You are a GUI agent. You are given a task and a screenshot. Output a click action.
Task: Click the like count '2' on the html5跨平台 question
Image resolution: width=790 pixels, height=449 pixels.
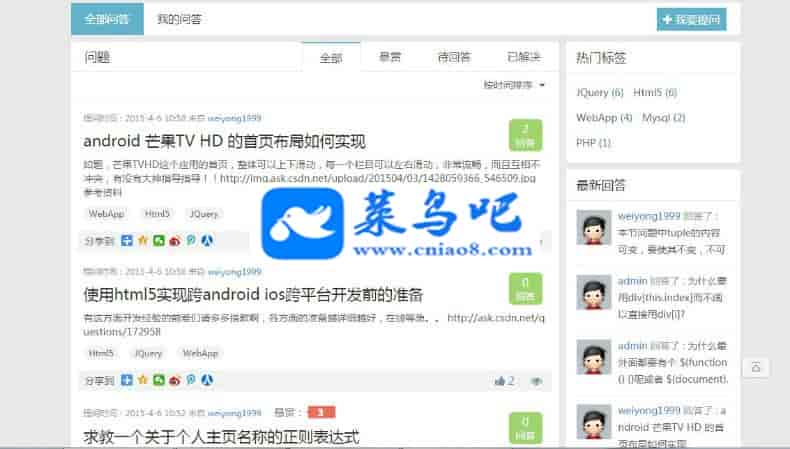point(511,381)
